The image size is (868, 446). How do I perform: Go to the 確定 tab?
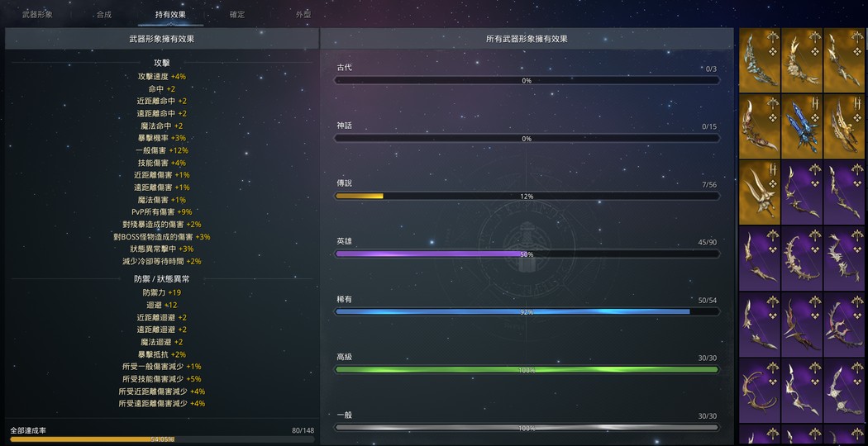point(237,14)
